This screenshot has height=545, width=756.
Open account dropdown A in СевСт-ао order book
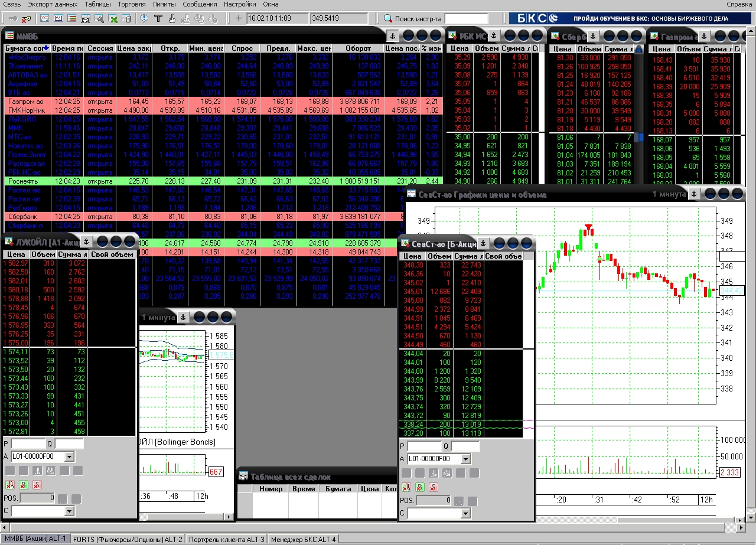[465, 459]
